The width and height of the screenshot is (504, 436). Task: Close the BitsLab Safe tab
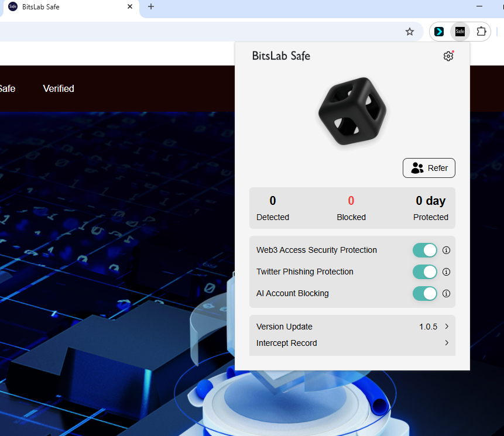point(130,6)
